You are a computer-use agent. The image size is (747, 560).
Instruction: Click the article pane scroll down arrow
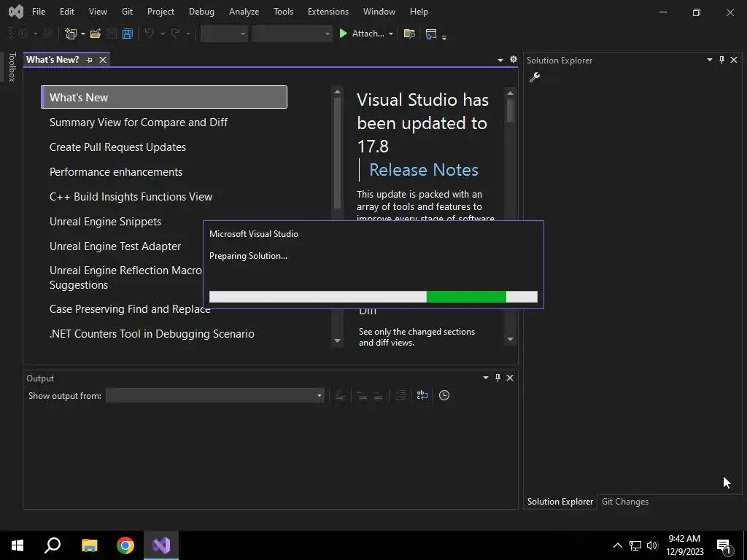point(510,340)
